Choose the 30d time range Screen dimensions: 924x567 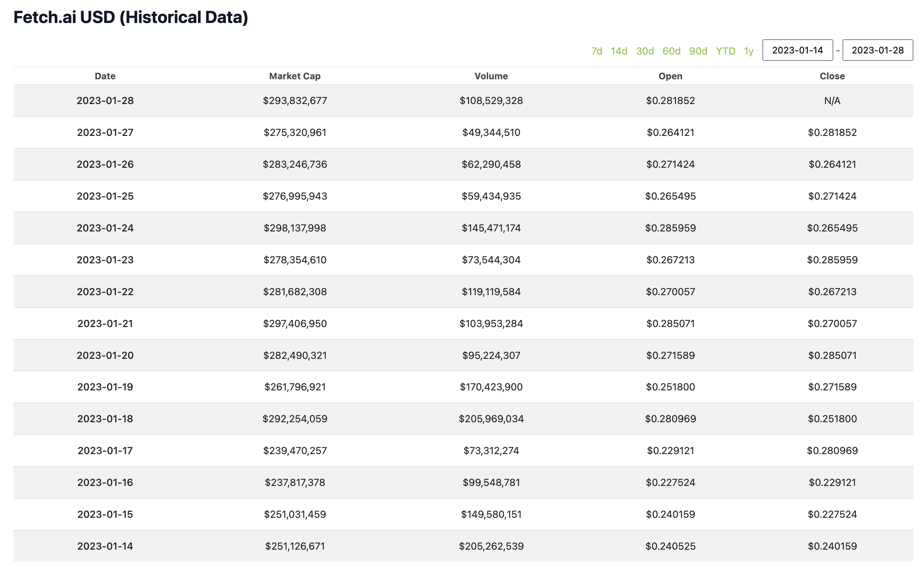644,51
